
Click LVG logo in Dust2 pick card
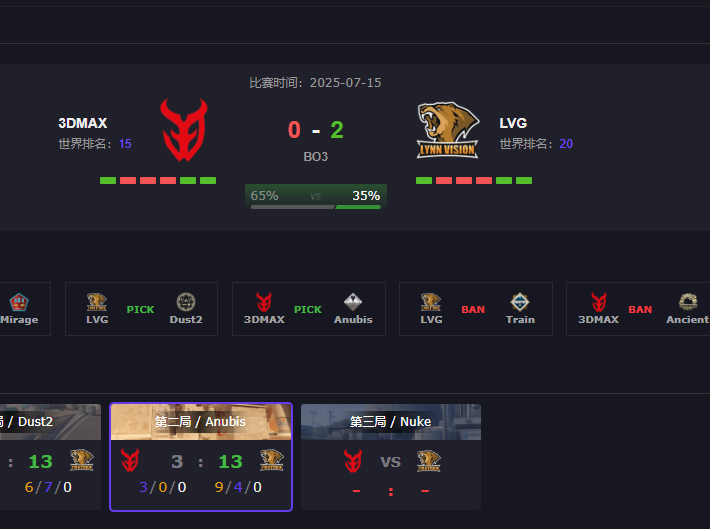tap(97, 302)
